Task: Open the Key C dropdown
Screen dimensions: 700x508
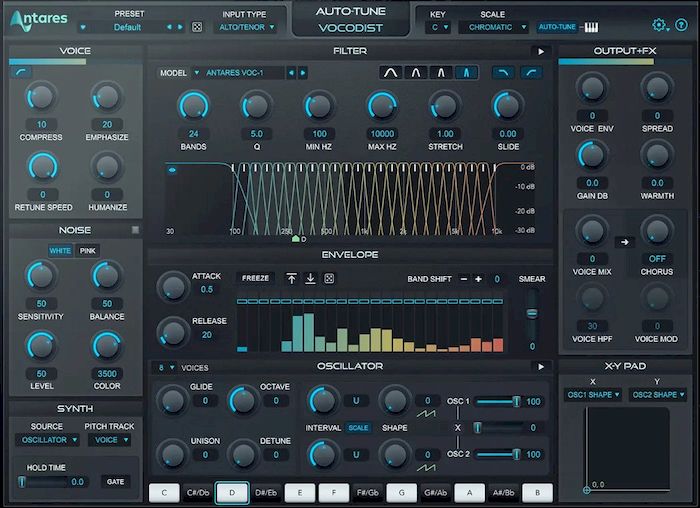Action: (x=439, y=27)
